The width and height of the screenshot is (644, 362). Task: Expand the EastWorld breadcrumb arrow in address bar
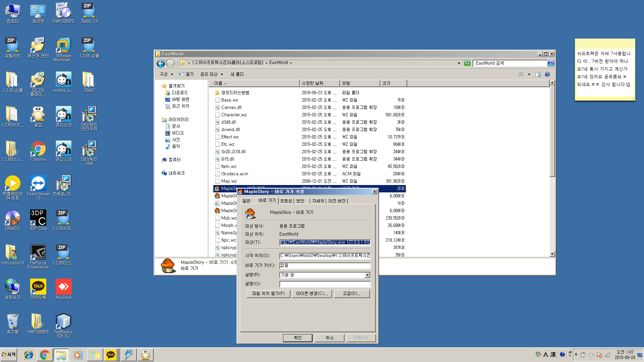(291, 63)
